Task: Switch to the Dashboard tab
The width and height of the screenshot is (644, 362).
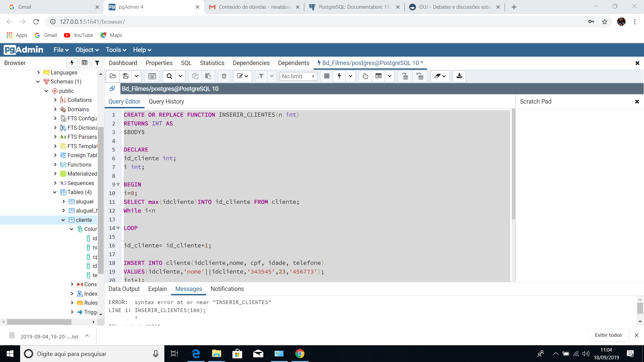Action: click(123, 63)
